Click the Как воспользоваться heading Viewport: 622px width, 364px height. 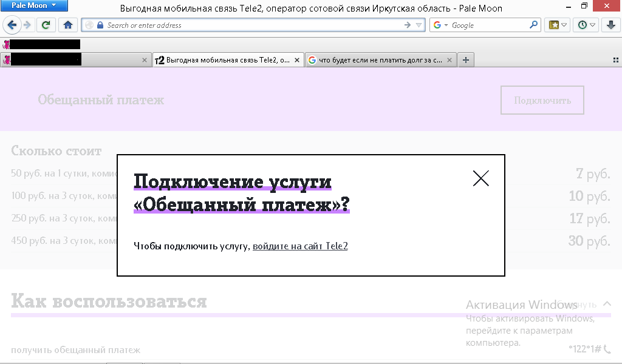[109, 301]
